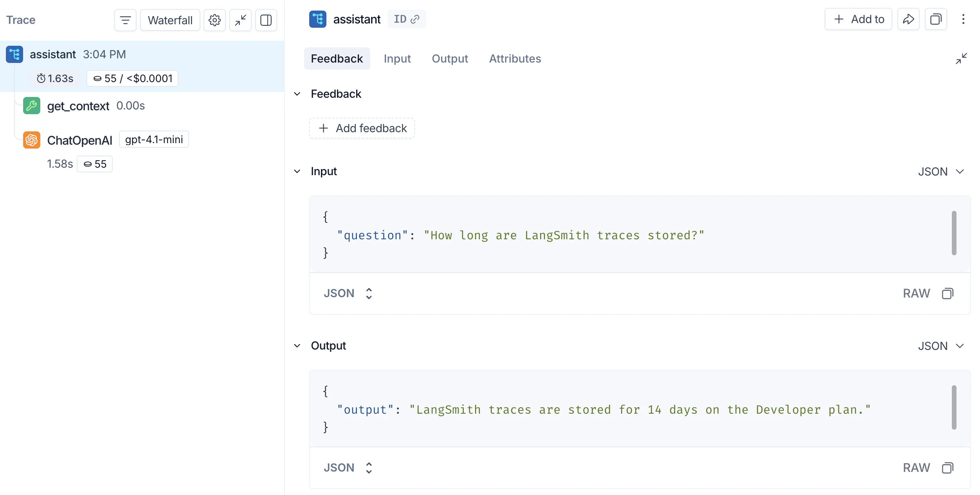Copy the Input JSON with its copy icon
Viewport: 980px width, 495px height.
point(948,293)
